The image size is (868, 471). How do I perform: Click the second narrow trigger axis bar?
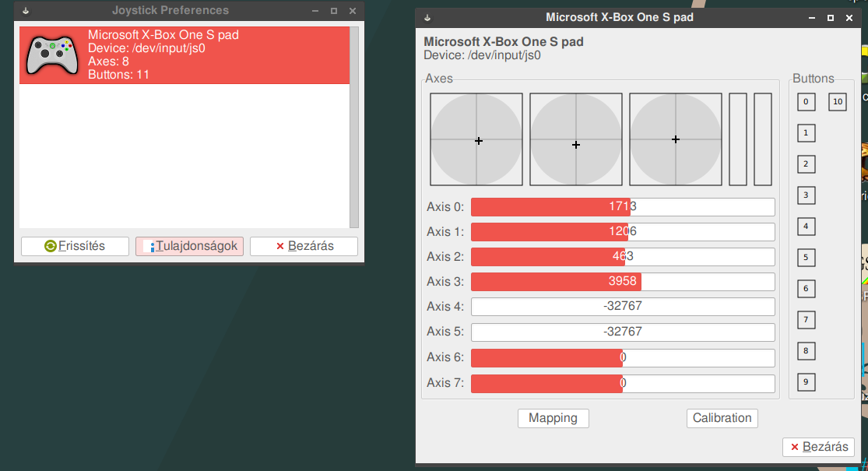[x=763, y=139]
